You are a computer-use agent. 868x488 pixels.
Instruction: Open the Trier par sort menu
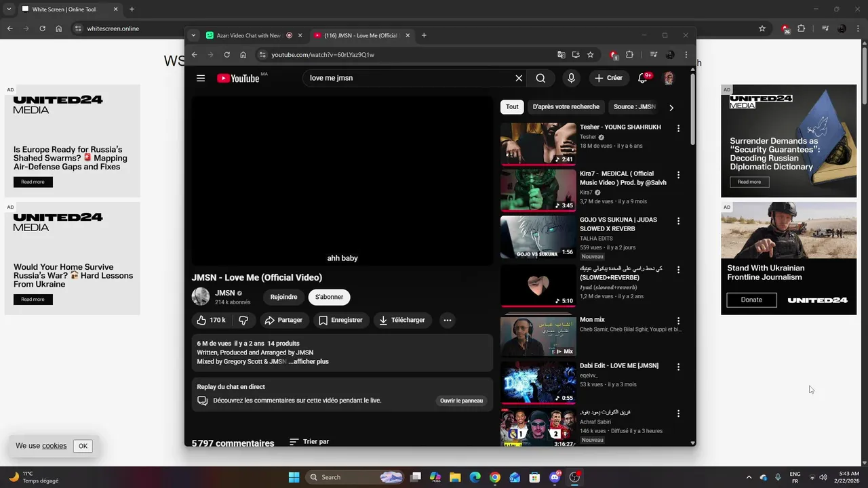tap(309, 441)
